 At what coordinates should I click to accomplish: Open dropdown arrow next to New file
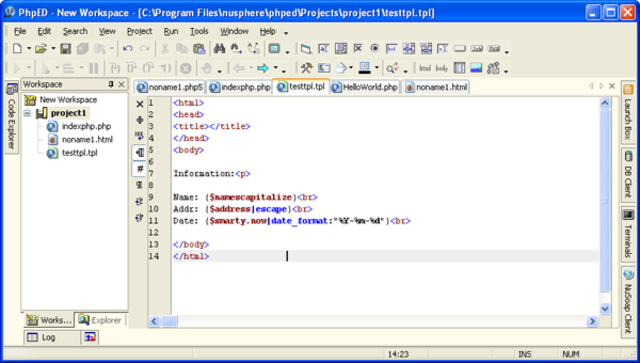[x=29, y=49]
